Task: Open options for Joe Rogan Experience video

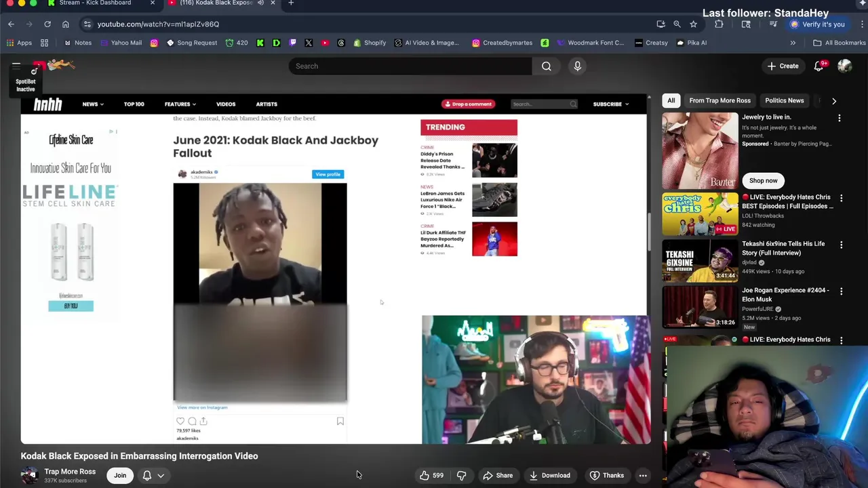Action: tap(842, 291)
